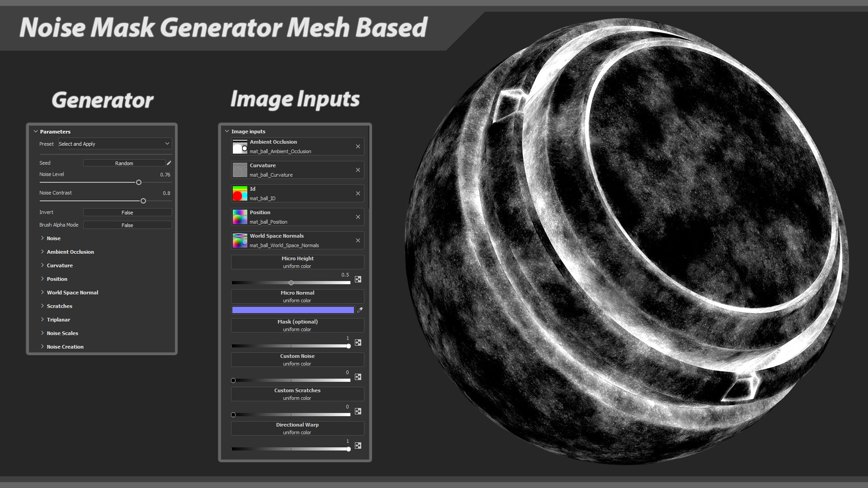Open the Preset Select and Apply dropdown
The height and width of the screenshot is (488, 868).
114,144
